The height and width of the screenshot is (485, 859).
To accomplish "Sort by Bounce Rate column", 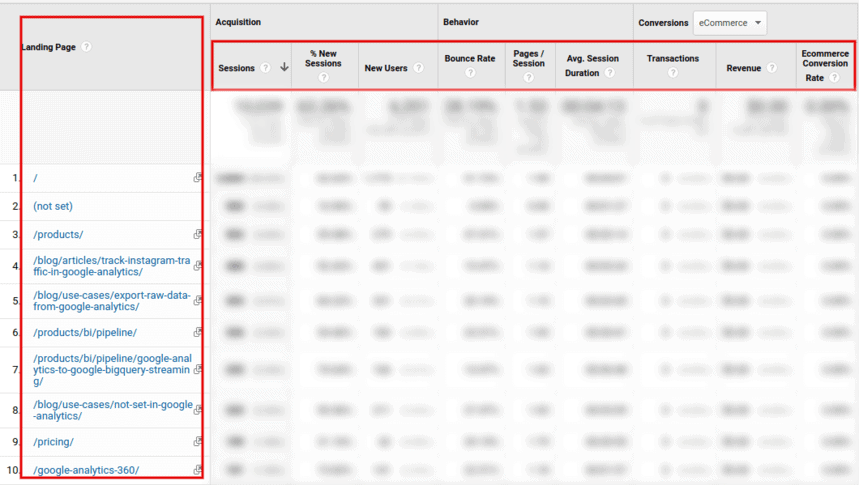I will [x=470, y=58].
